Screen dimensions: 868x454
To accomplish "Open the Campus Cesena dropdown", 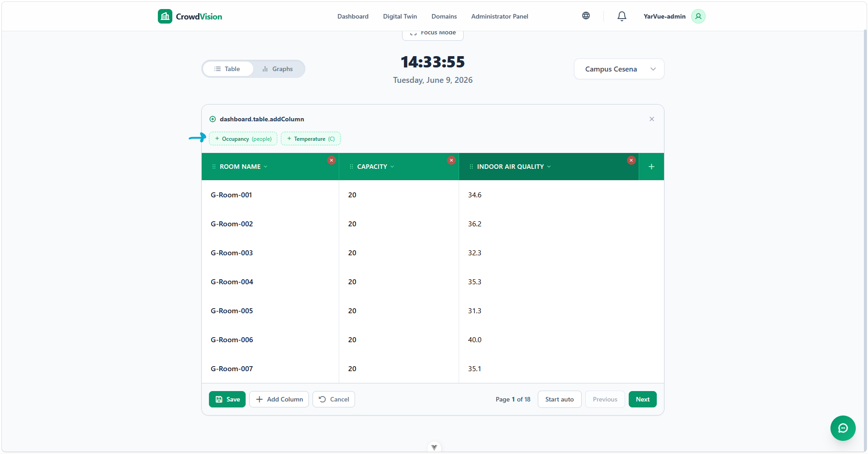I will (619, 69).
